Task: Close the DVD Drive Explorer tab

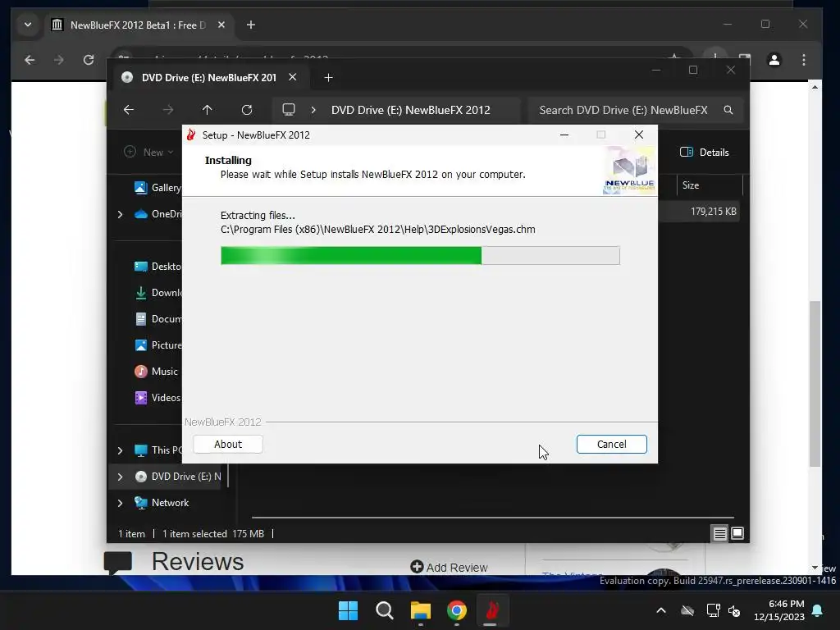Action: tap(293, 77)
